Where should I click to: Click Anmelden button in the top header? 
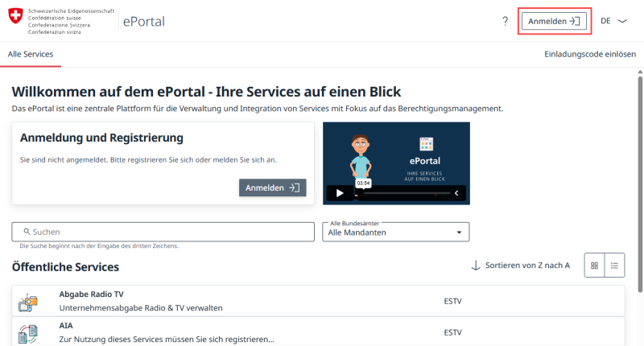tap(555, 21)
